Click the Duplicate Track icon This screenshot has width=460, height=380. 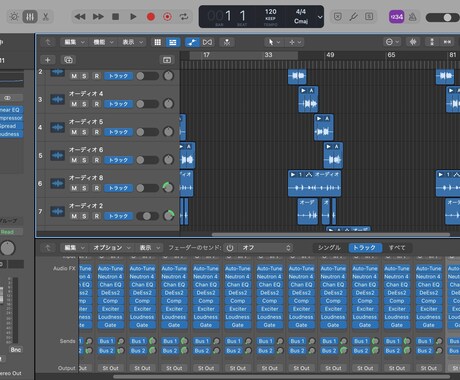(68, 60)
